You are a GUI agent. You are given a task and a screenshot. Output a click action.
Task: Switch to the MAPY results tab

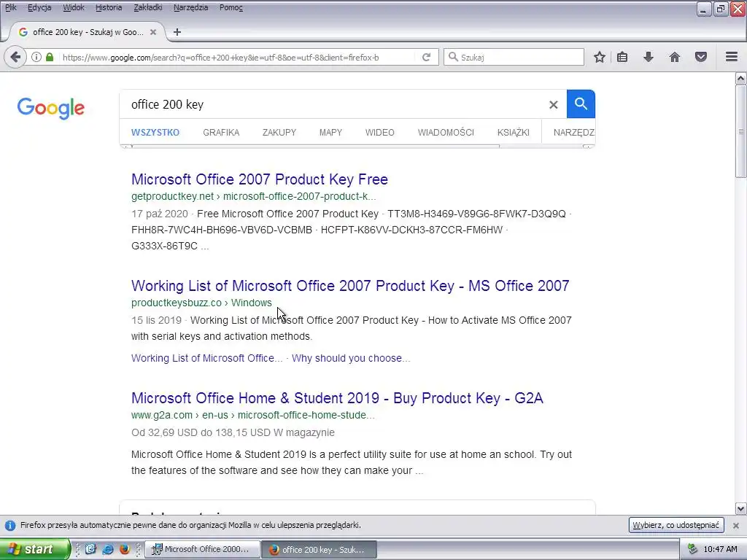click(330, 133)
